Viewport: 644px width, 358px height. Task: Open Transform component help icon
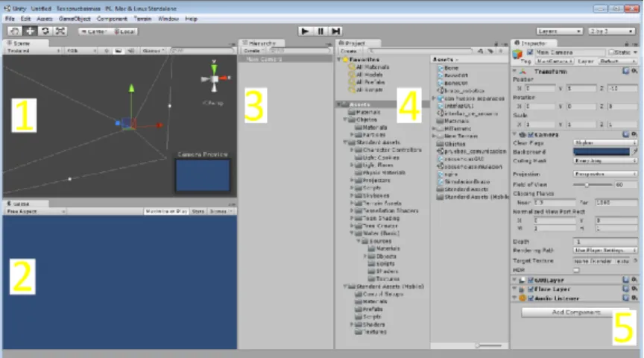[625, 71]
